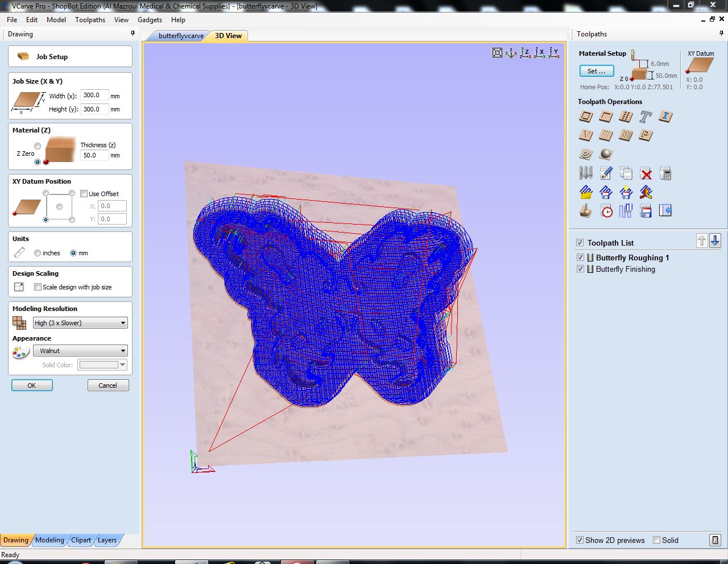This screenshot has width=728, height=564.
Task: Open the tool database (three bits icon)
Action: point(586,173)
